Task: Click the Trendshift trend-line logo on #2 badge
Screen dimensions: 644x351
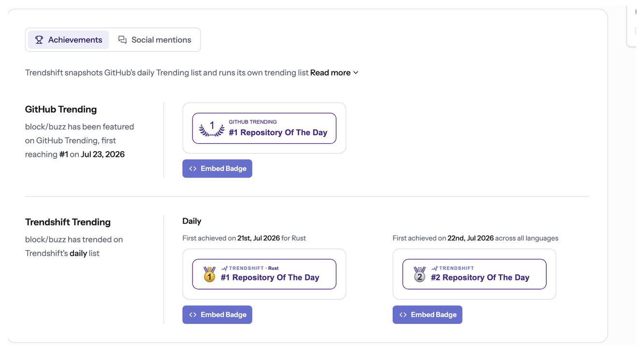Action: coord(435,268)
